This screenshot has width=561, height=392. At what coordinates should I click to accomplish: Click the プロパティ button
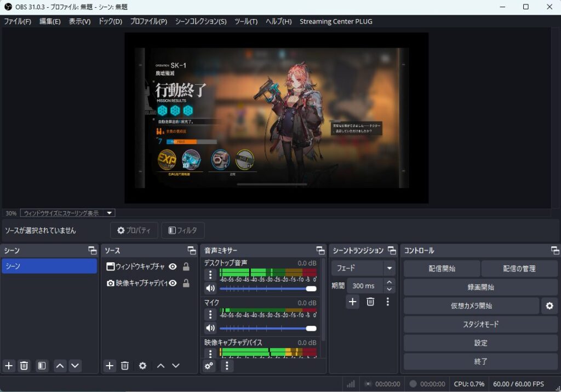[x=134, y=230]
